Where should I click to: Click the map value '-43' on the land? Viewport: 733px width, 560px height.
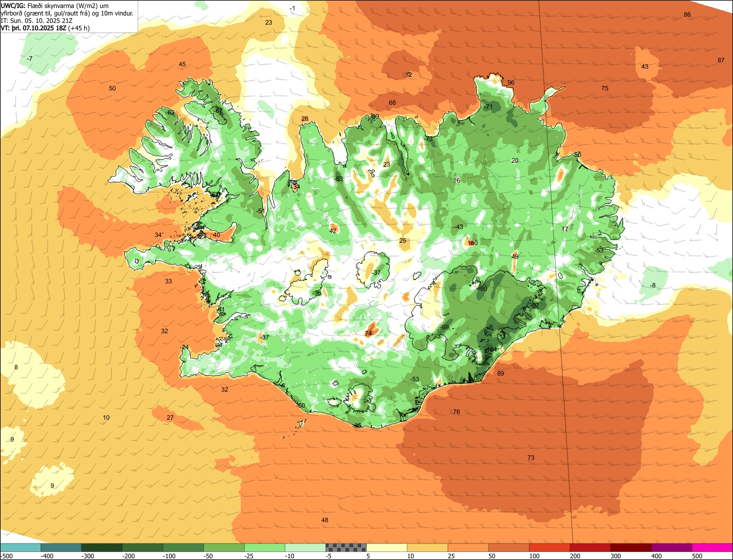(x=458, y=227)
